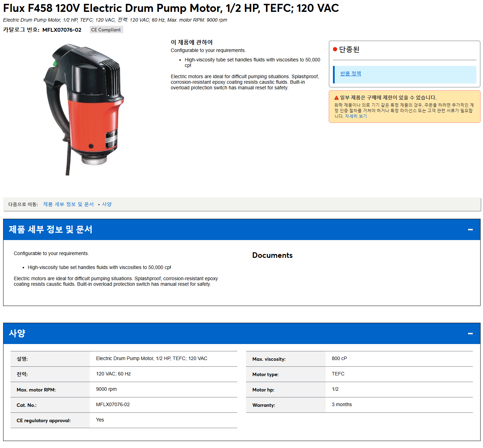Viewport: 483px width, 448px height.
Task: Collapse the 제품 세부 정보 및 문서 section
Action: 470,230
